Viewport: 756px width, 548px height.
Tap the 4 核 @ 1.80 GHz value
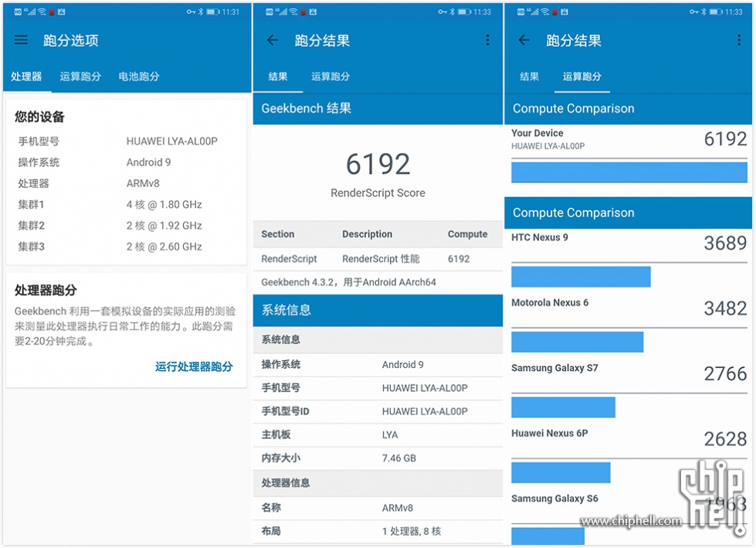point(164,205)
